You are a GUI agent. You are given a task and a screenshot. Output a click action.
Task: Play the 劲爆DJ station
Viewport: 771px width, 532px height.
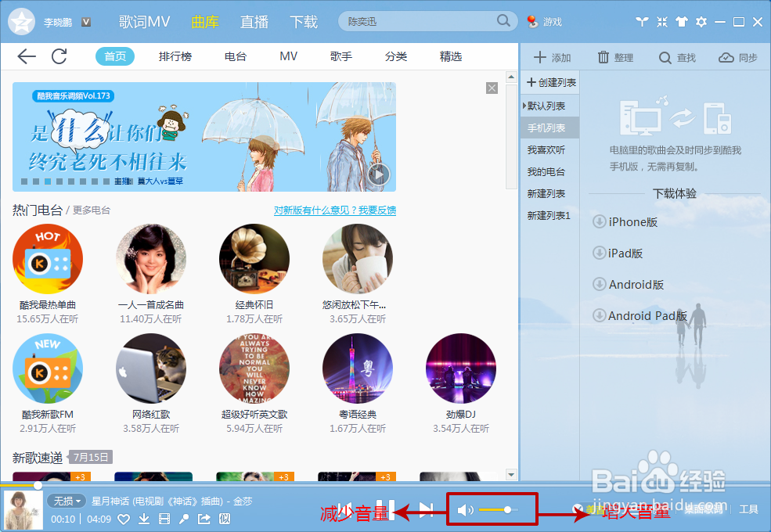pyautogui.click(x=461, y=368)
